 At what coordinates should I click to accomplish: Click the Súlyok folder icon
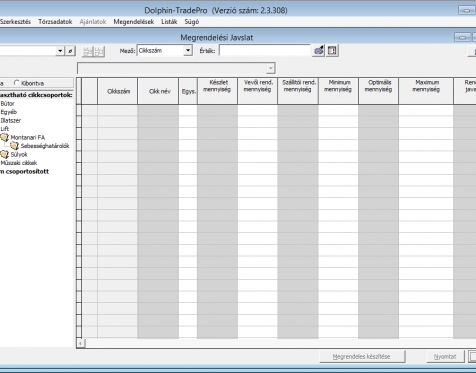(x=4, y=154)
